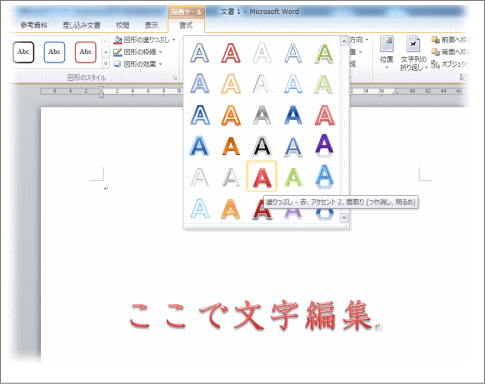Click the 前面へ移動 bring forward button
Viewport: 485px width, 384px height.
coord(450,40)
